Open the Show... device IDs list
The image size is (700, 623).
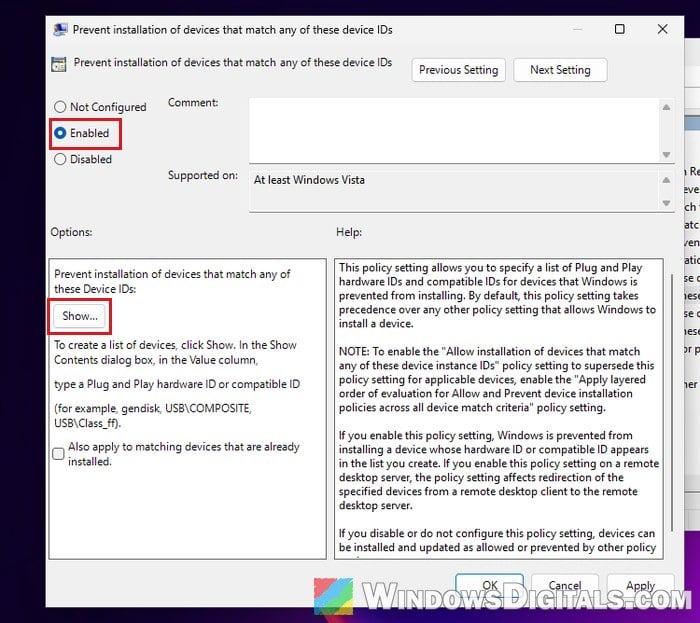tap(80, 316)
